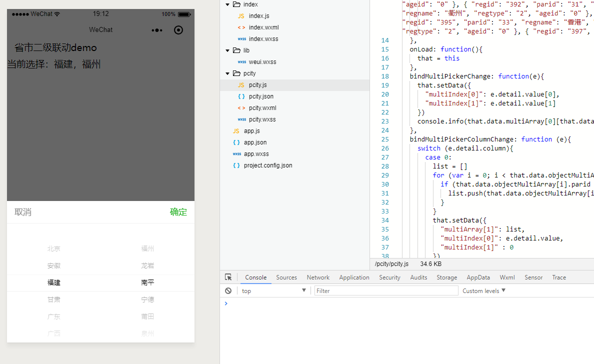Open the Trace tab
The width and height of the screenshot is (594, 364).
[x=559, y=277]
